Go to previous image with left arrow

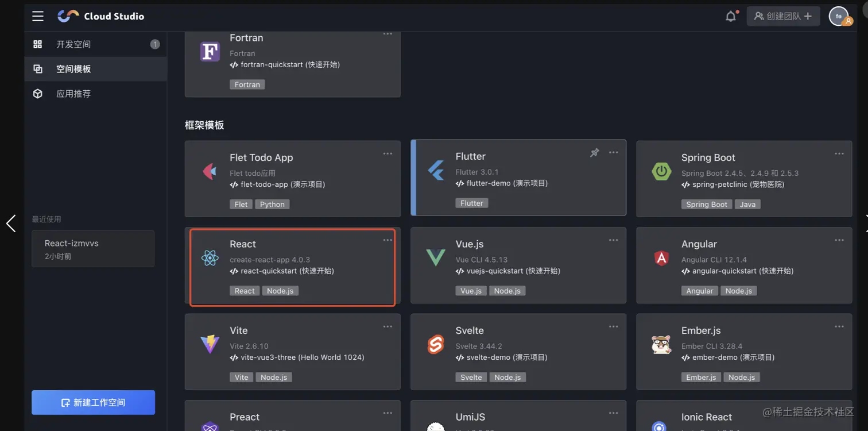11,223
